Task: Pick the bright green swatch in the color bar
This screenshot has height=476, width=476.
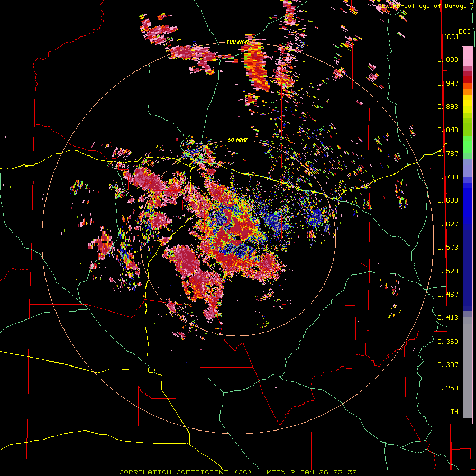Action: [467, 144]
